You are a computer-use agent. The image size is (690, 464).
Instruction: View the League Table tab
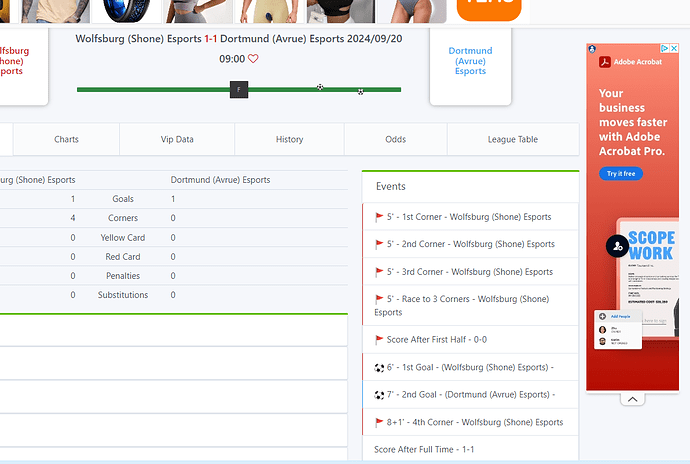click(x=512, y=140)
